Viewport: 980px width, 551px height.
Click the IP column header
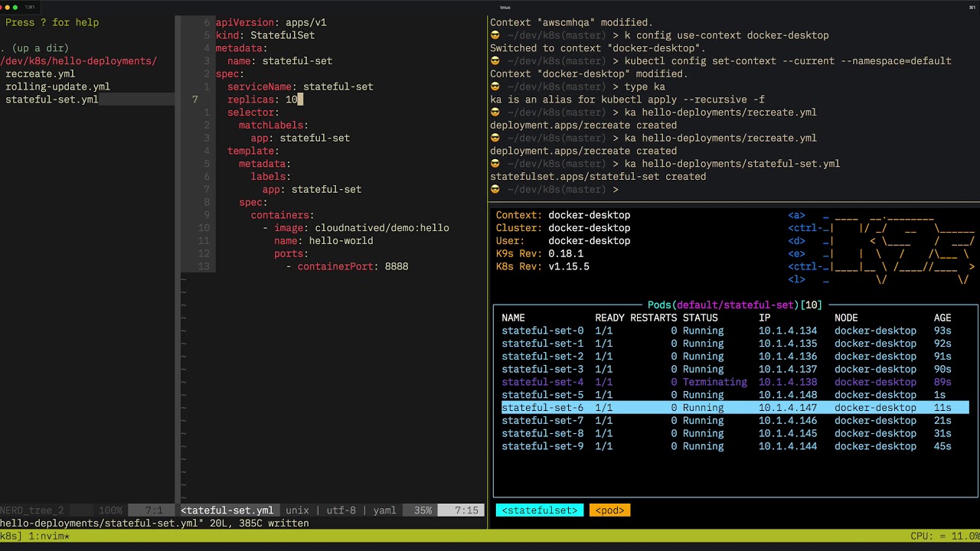pyautogui.click(x=764, y=318)
